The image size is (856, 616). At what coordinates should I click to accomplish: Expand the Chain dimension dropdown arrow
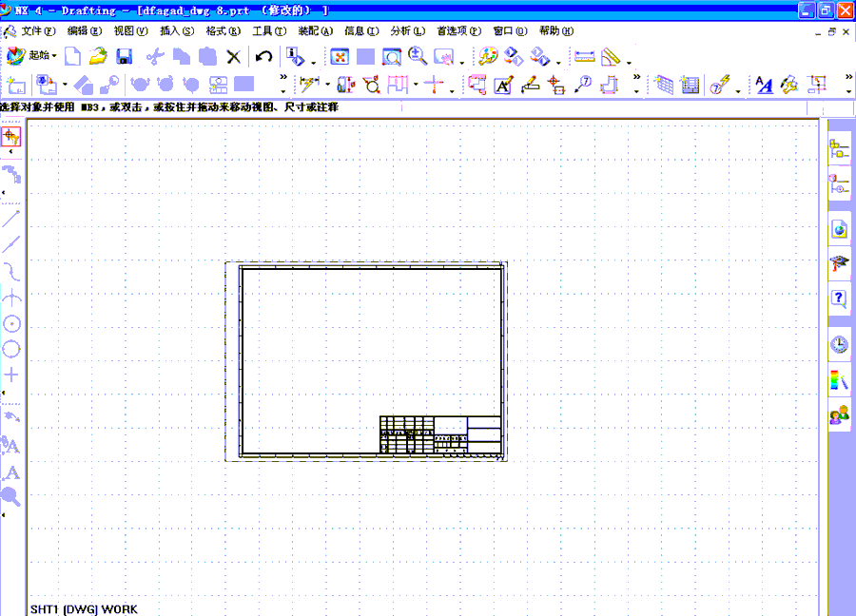click(x=416, y=85)
